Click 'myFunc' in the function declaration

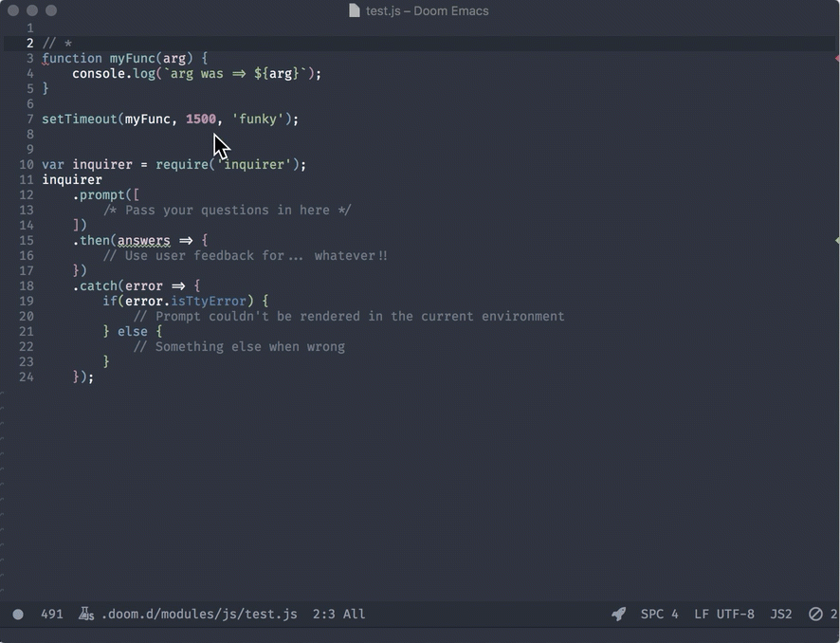(133, 59)
